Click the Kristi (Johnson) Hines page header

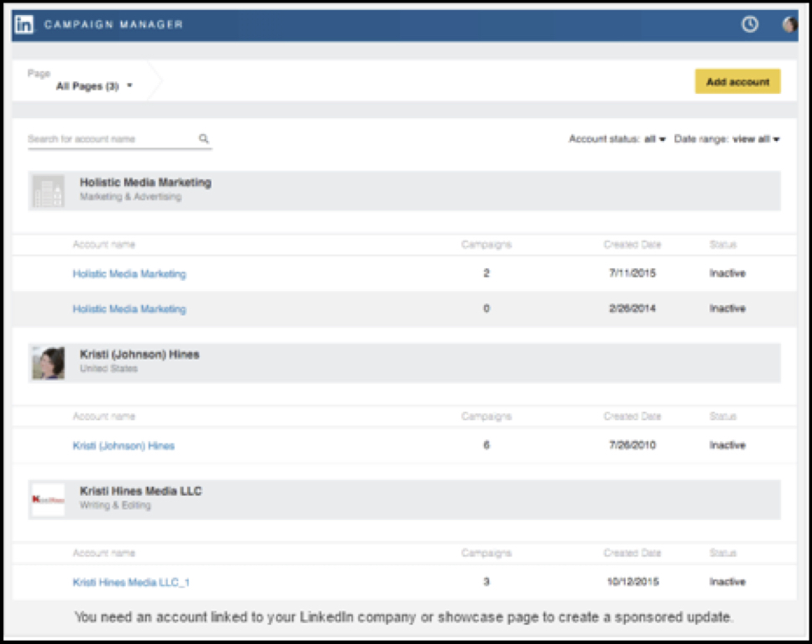point(404,363)
